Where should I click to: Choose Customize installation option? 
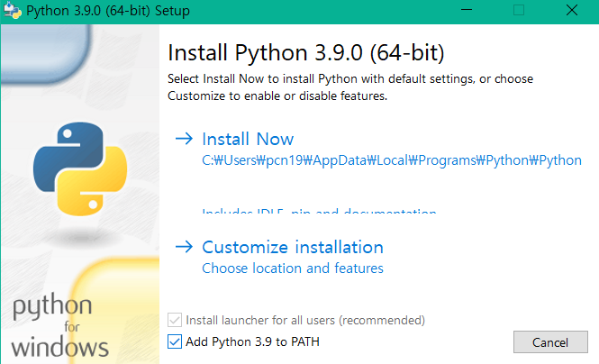tap(292, 247)
